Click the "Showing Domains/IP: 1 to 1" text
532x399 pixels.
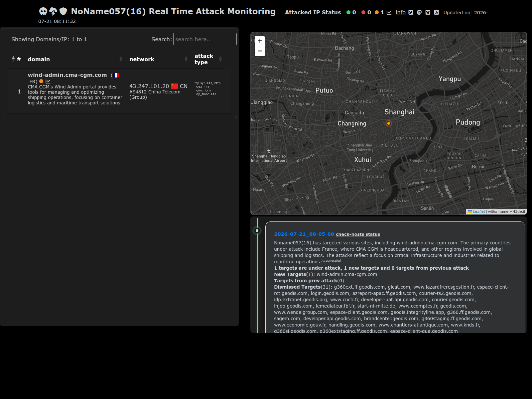49,39
